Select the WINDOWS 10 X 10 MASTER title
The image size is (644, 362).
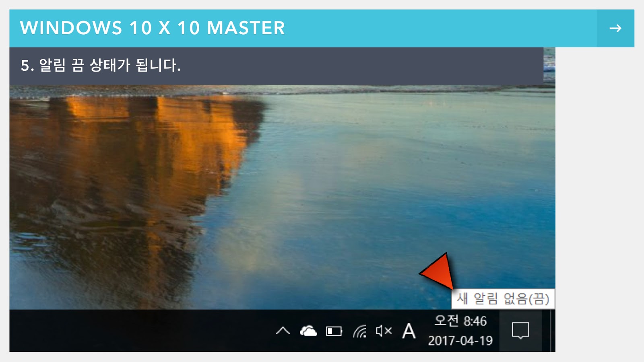(153, 28)
